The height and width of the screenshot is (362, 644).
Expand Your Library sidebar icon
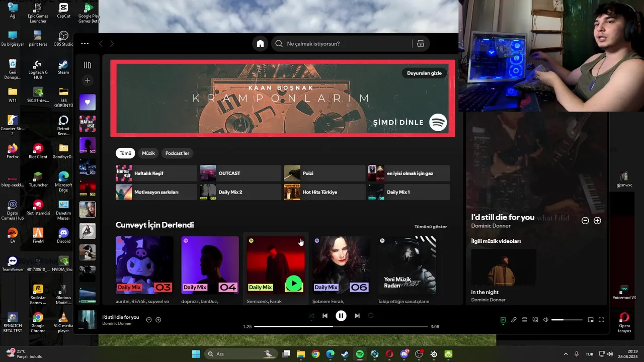click(x=88, y=65)
